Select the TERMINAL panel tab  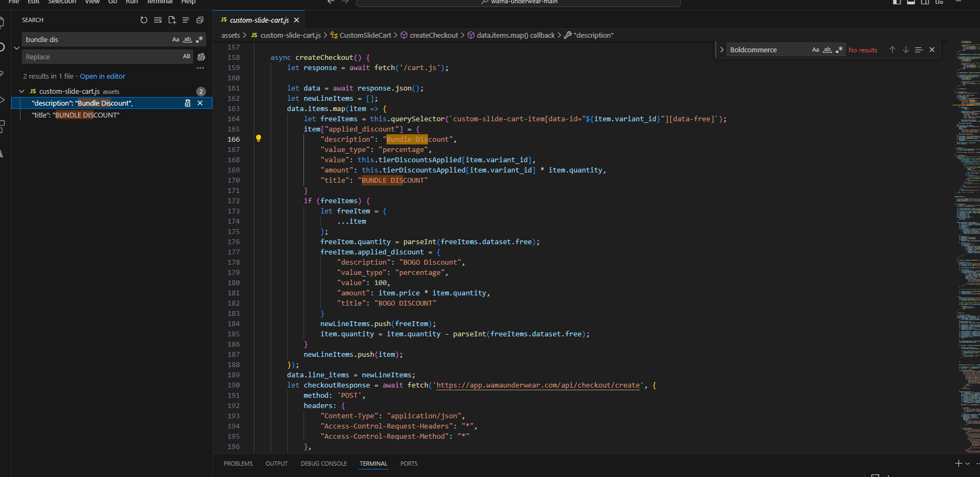374,464
